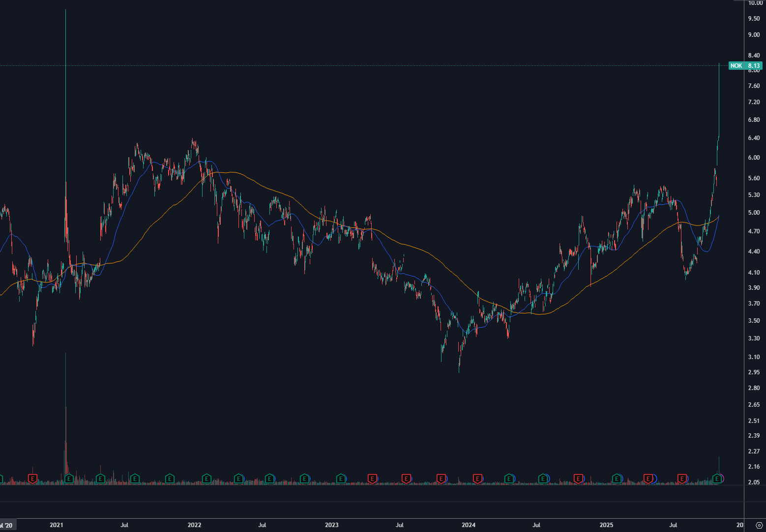The image size is (766, 532).
Task: Select the latest green earnings marker at the chart's right end
Action: [x=718, y=478]
